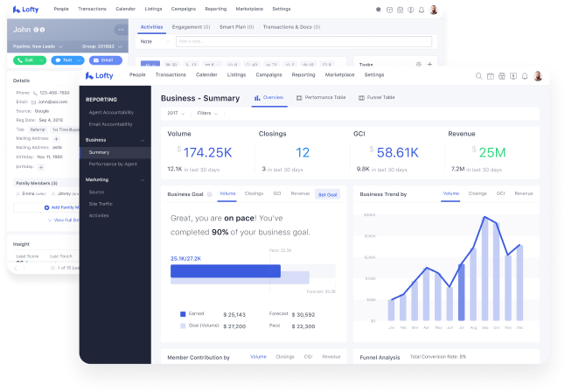This screenshot has height=392, width=572.
Task: Click the Funnel Table icon
Action: (x=361, y=98)
